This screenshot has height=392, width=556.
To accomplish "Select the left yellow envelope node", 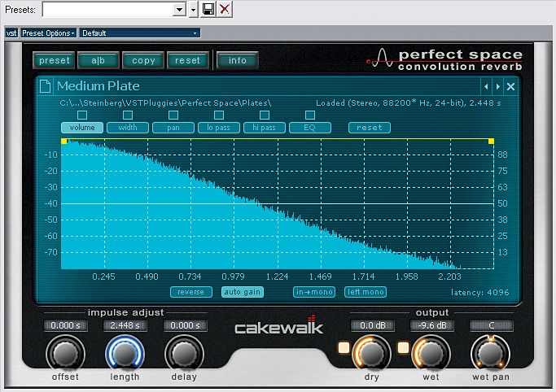I will (x=64, y=141).
